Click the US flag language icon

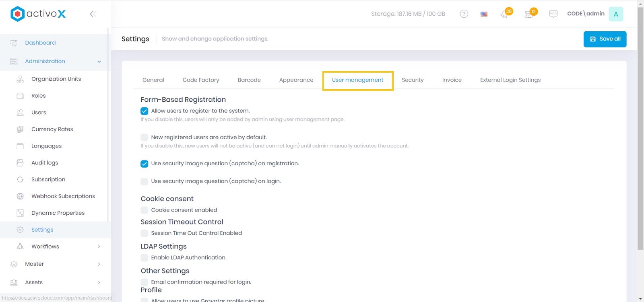[x=484, y=14]
